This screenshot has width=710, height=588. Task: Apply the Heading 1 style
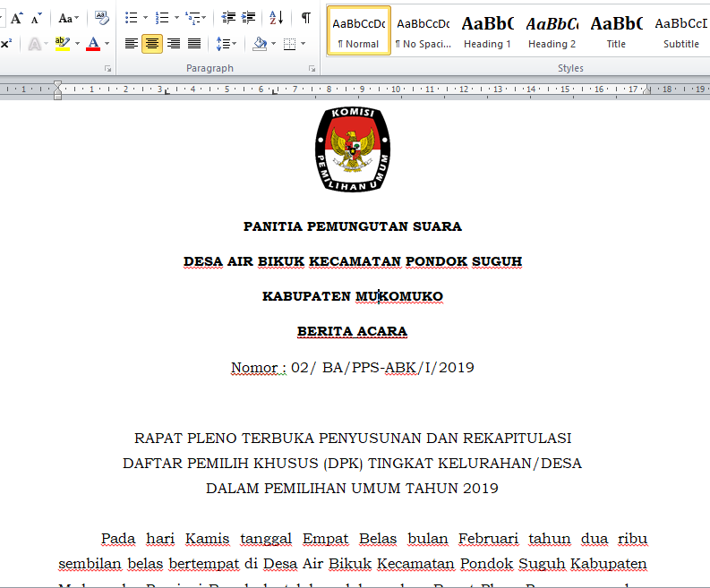(x=487, y=30)
